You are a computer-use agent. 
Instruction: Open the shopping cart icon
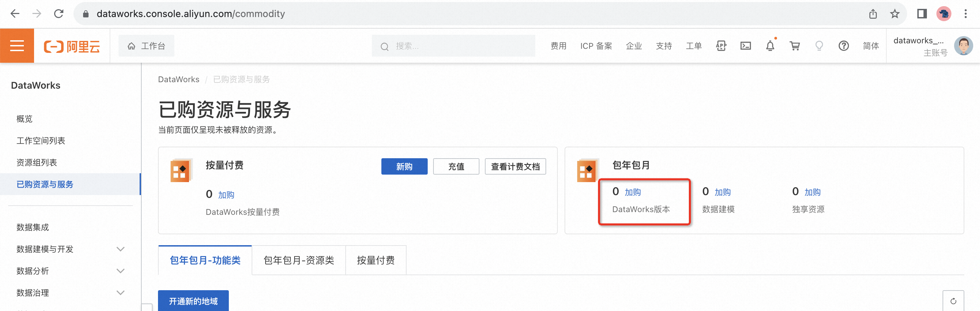click(795, 46)
